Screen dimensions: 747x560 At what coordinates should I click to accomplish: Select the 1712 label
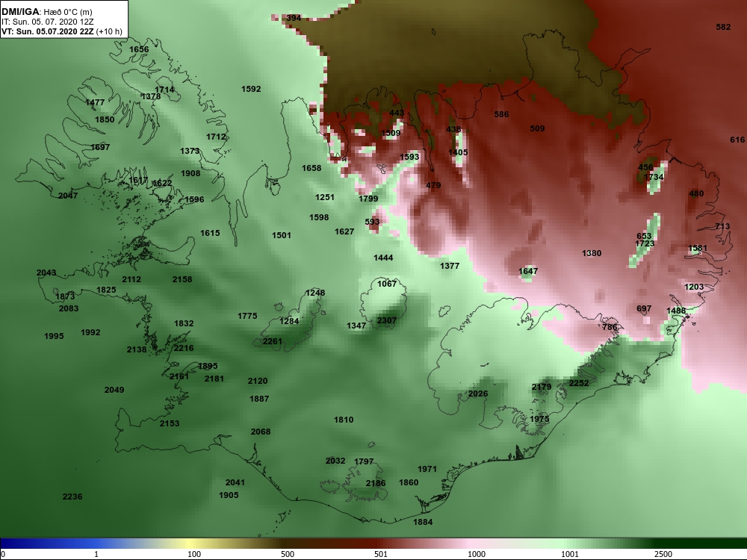(x=216, y=137)
